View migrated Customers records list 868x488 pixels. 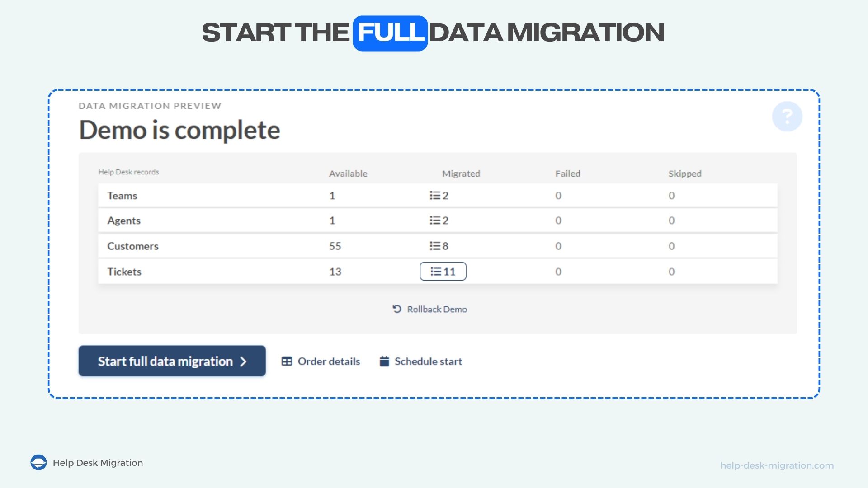coord(439,246)
